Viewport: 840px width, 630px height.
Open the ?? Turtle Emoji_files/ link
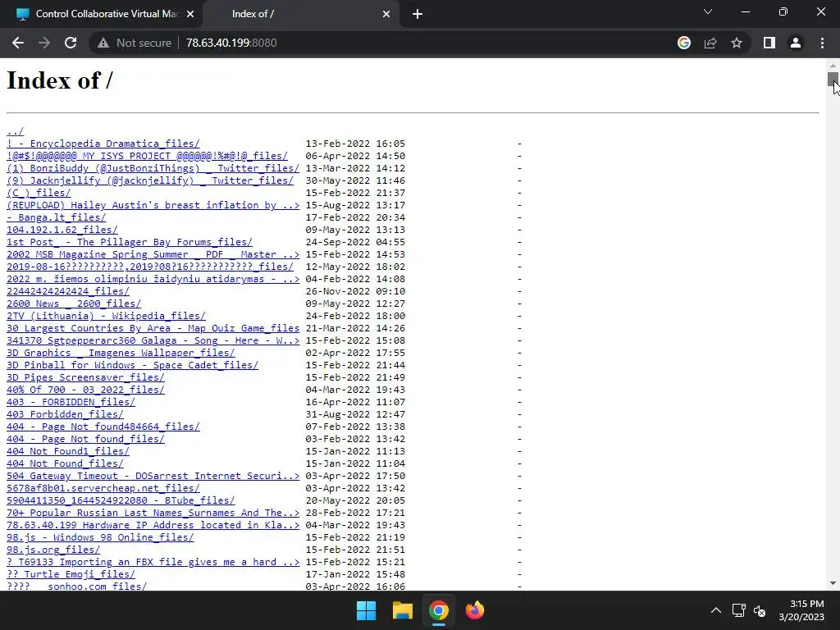tap(71, 575)
